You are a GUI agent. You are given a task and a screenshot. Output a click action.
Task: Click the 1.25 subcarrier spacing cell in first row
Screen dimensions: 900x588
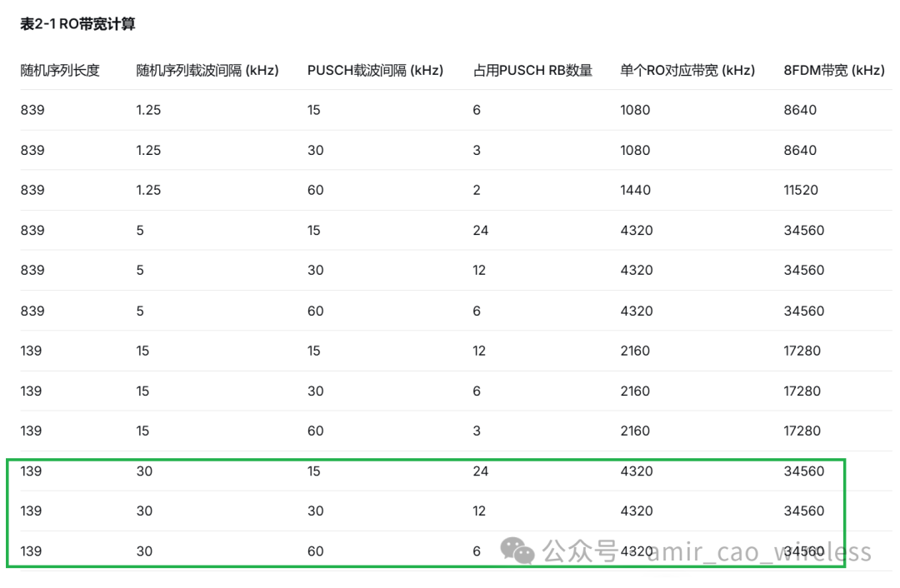[x=147, y=109]
